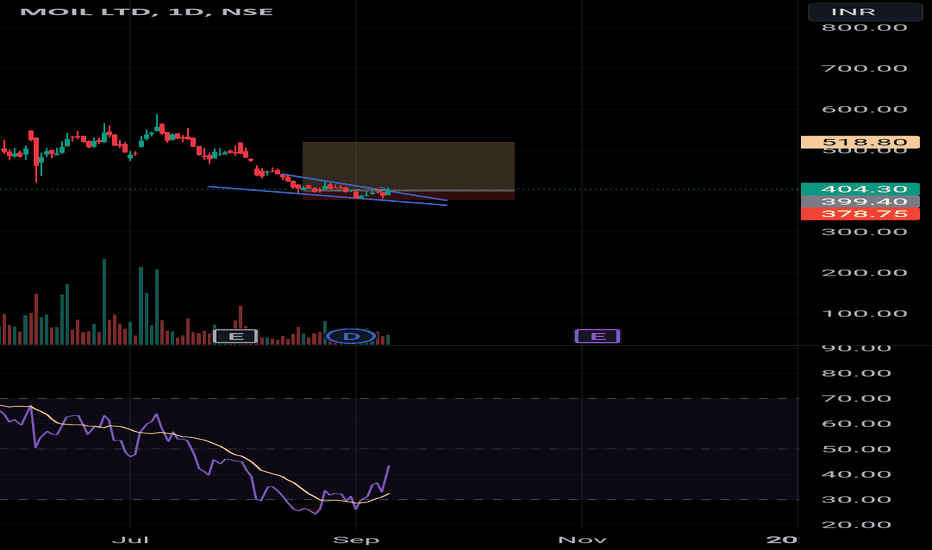Click the RSI 80.00 level label
Image resolution: width=932 pixels, height=550 pixels.
coord(856,373)
